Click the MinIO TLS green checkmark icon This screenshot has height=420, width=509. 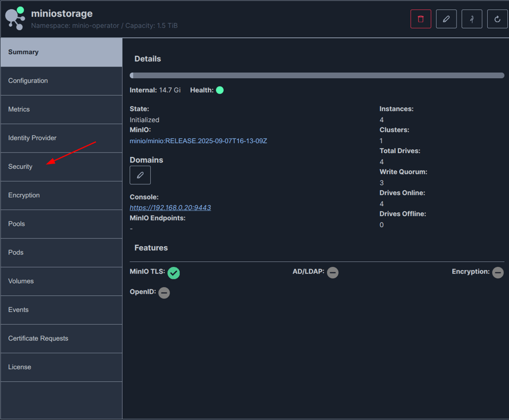pyautogui.click(x=174, y=273)
